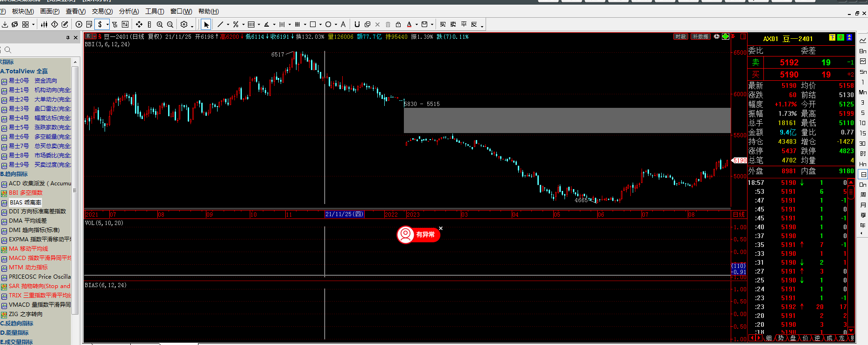Toggle the green diamond chart icon

726,36
